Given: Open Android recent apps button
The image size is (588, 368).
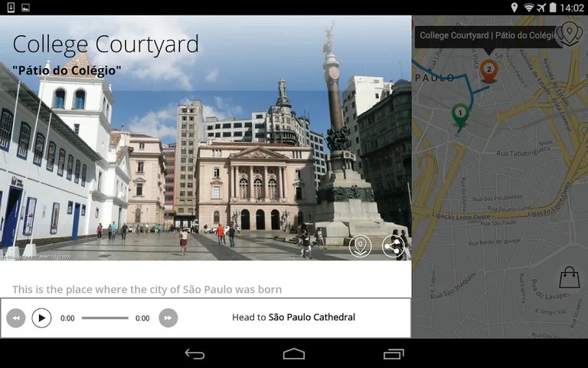Looking at the screenshot, I should pyautogui.click(x=394, y=353).
